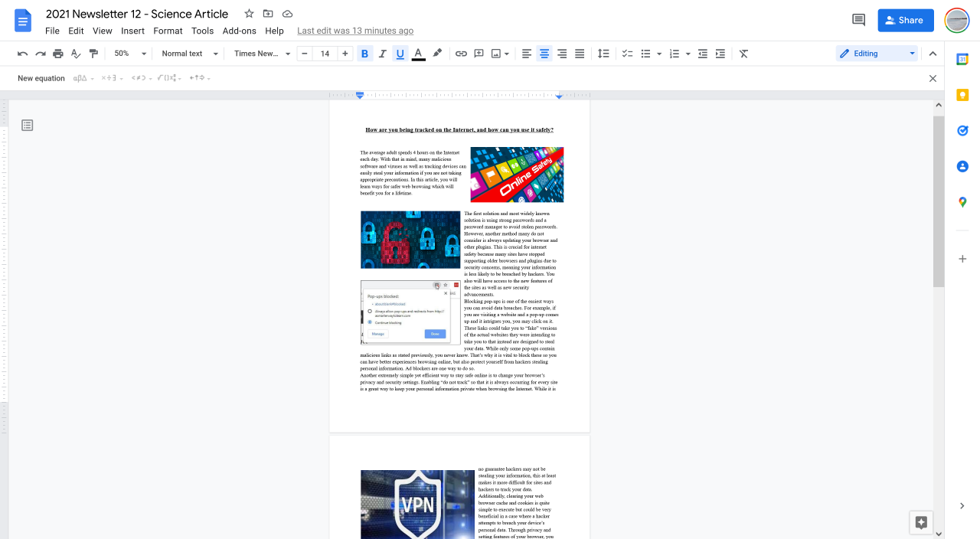The image size is (980, 539).
Task: Open the Editing mode dropdown
Action: tap(877, 54)
